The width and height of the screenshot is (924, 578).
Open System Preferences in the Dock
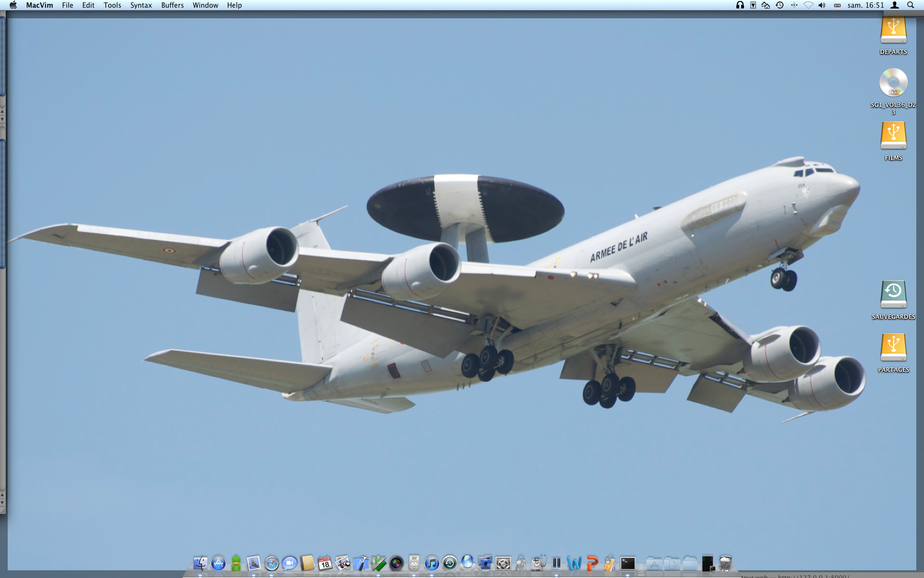503,563
